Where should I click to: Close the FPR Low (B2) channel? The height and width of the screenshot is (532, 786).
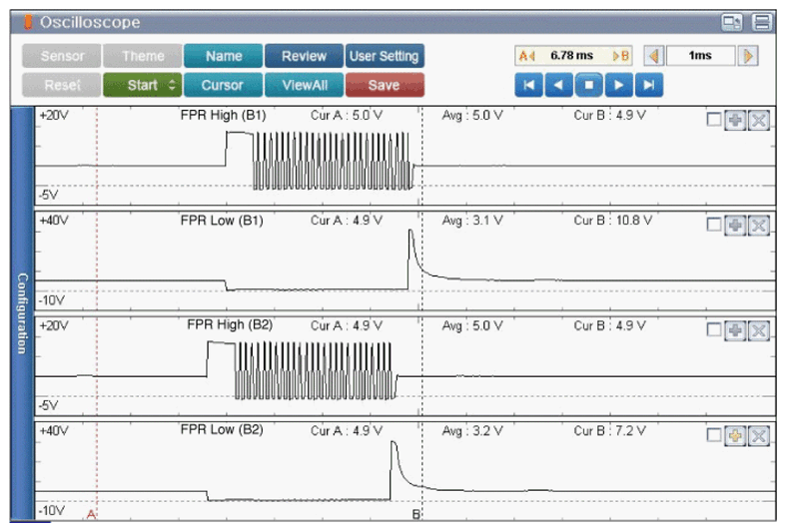click(x=759, y=436)
